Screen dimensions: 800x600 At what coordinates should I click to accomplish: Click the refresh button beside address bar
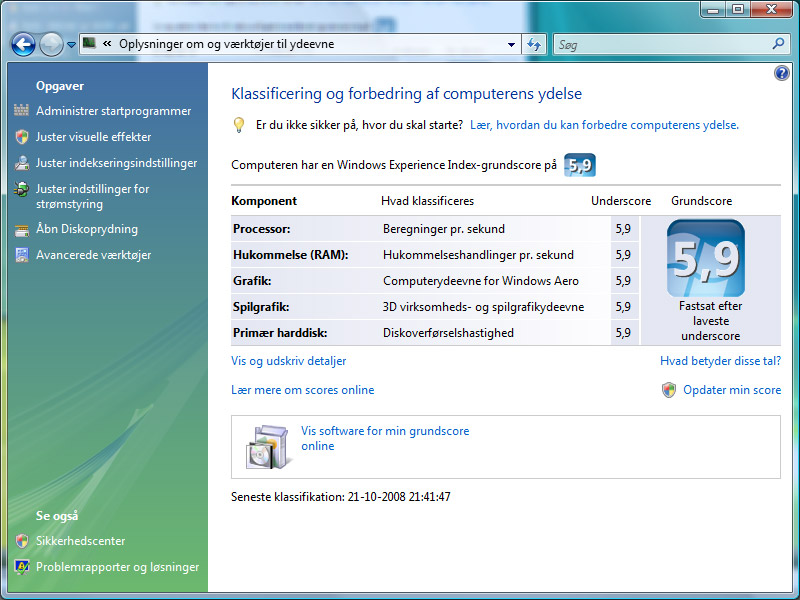coord(534,44)
